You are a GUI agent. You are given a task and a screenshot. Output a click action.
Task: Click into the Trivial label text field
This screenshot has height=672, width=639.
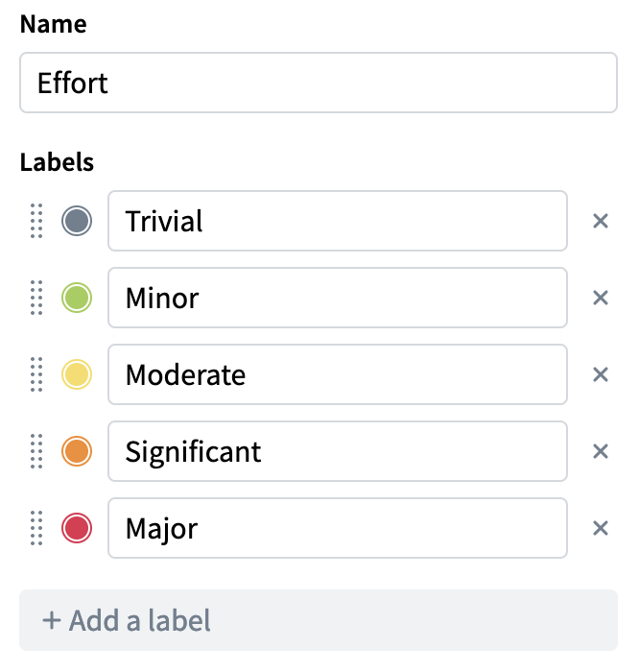(x=337, y=222)
